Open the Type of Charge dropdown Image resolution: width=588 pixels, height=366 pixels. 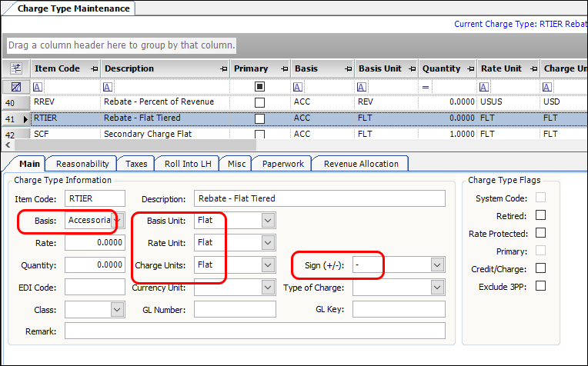tap(437, 288)
